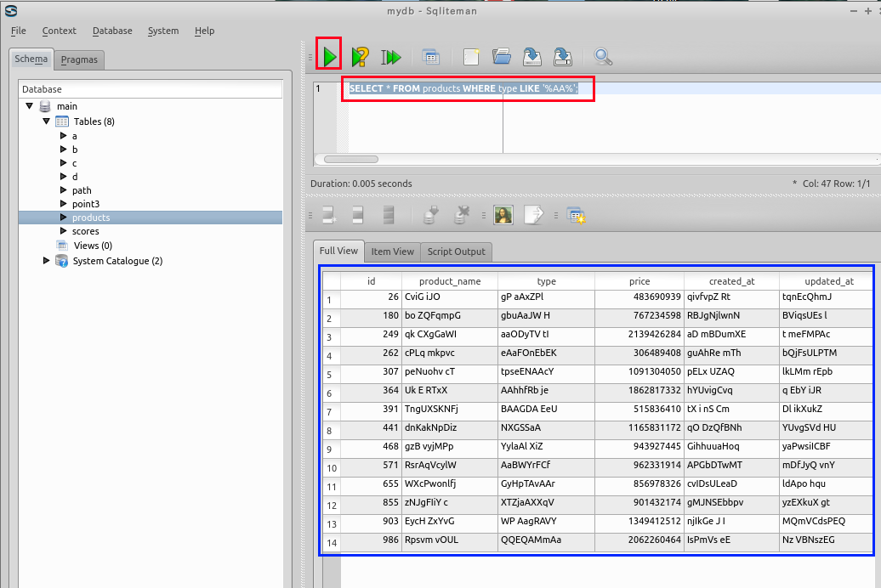Open the Help menu
This screenshot has width=881, height=588.
point(204,31)
